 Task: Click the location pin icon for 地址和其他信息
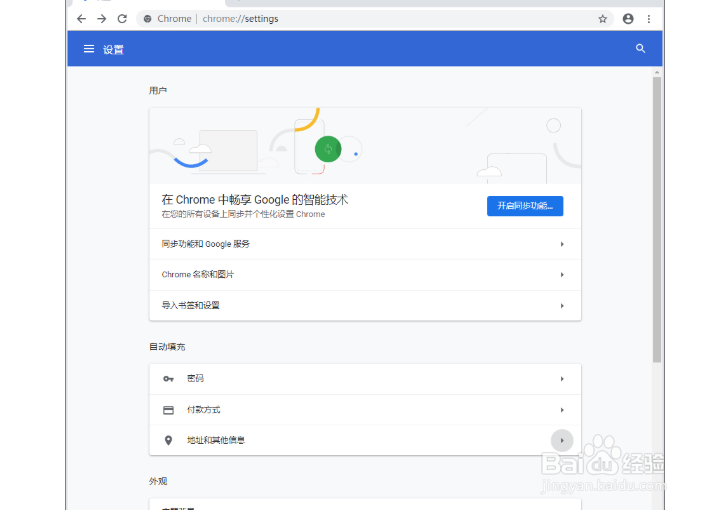point(168,440)
